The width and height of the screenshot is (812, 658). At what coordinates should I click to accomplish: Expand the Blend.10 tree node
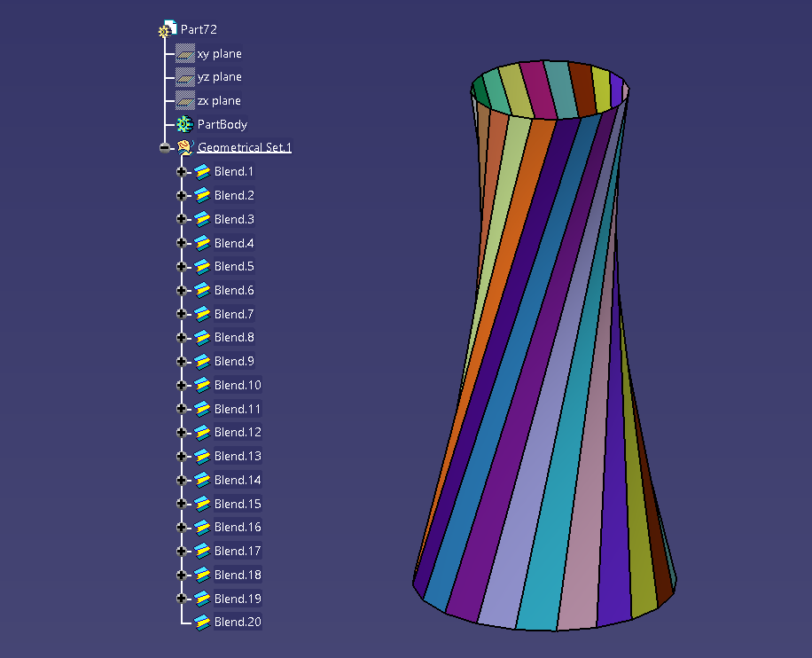(181, 385)
